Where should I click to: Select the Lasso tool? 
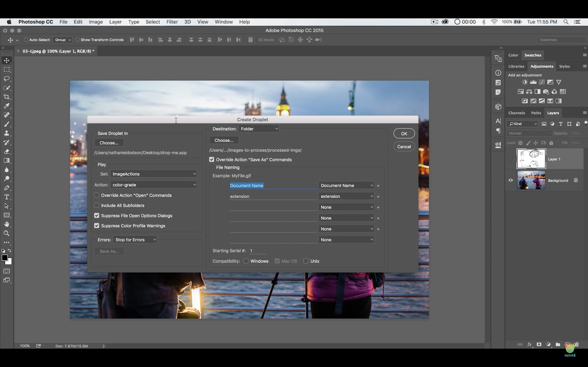pyautogui.click(x=7, y=79)
